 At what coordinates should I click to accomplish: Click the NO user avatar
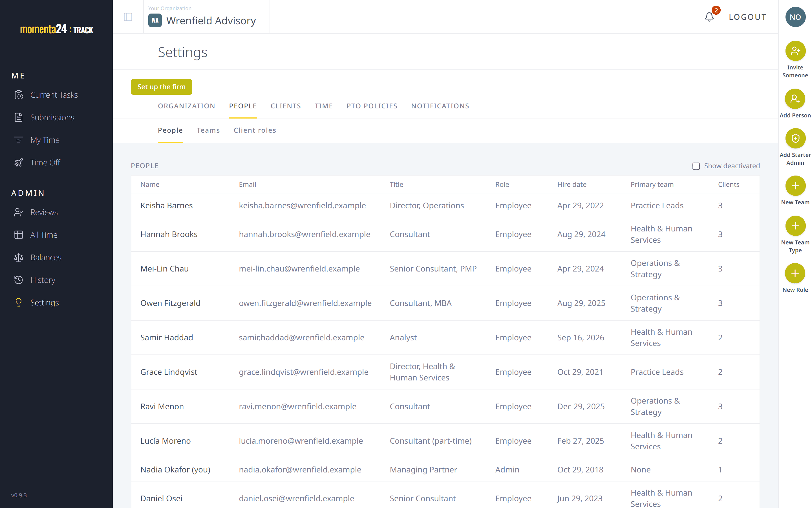tap(795, 17)
